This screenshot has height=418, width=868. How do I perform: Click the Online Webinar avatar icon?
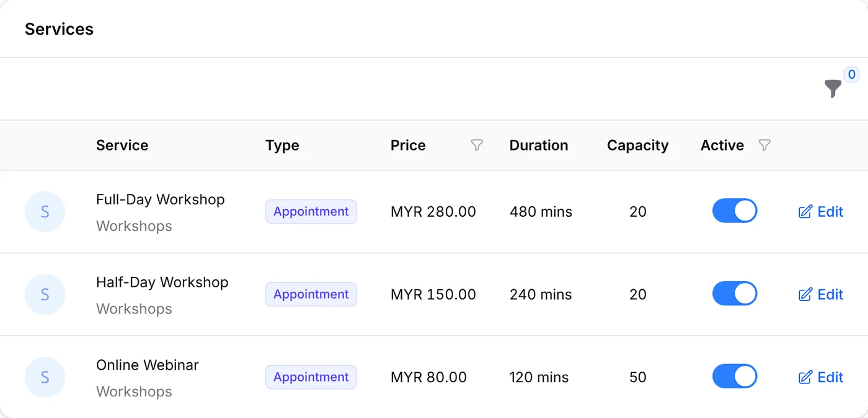pos(45,377)
